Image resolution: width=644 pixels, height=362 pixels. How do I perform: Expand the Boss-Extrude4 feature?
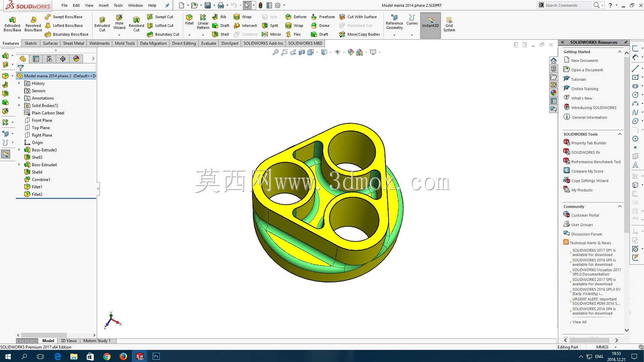click(x=19, y=165)
